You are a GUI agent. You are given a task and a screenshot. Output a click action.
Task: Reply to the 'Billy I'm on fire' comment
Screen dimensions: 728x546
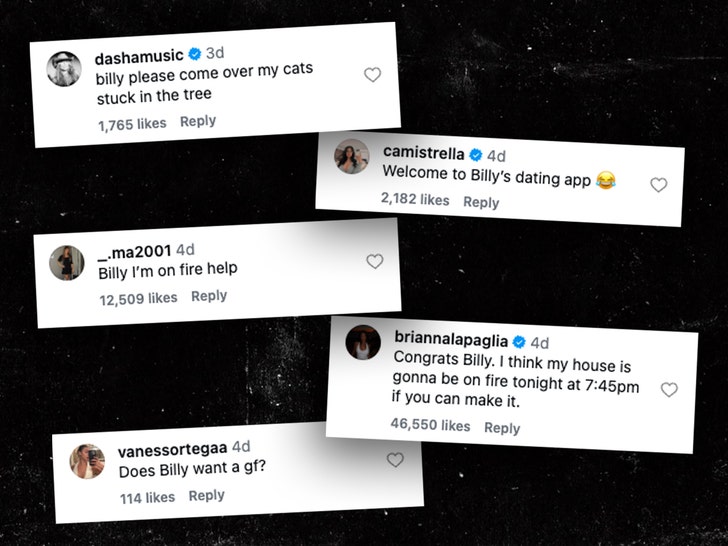(x=209, y=296)
